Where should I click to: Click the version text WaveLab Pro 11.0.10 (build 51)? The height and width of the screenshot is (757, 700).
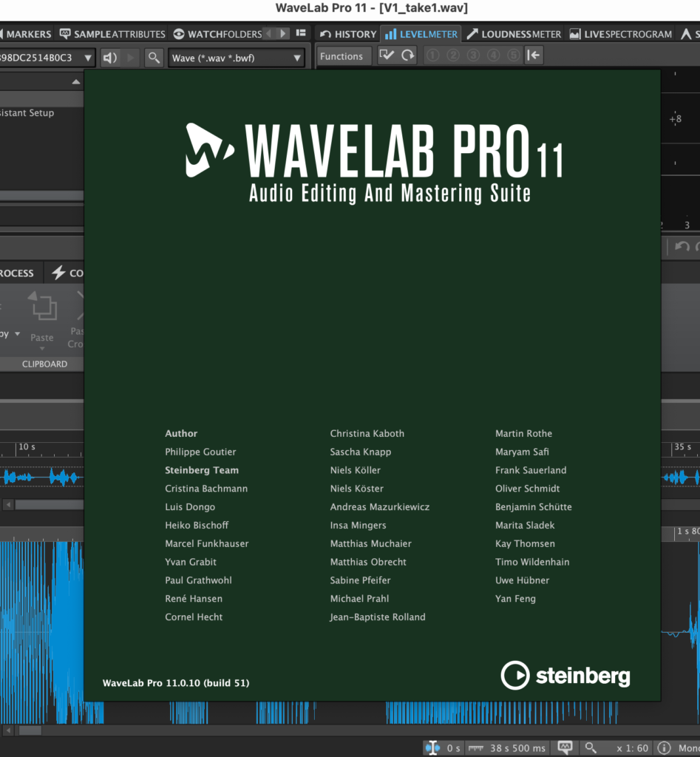pos(176,682)
